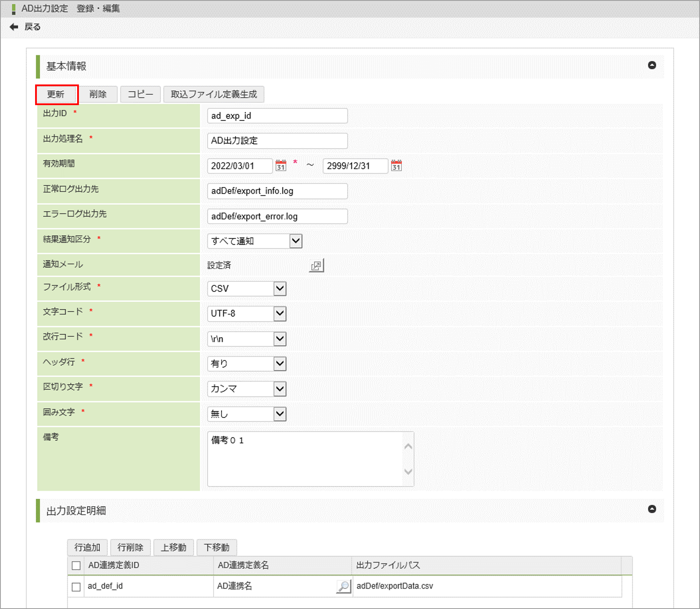Screen dimensions: 700x609
Task: Click the 取込ファイル定義生成 button
Action: 214,94
